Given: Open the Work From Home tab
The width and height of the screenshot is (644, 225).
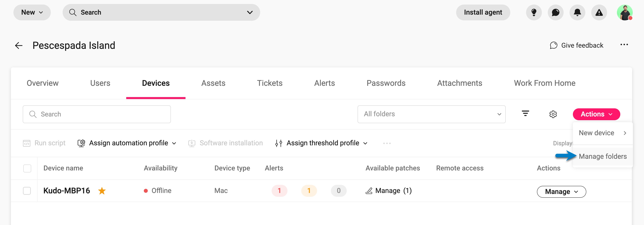Looking at the screenshot, I should (544, 83).
